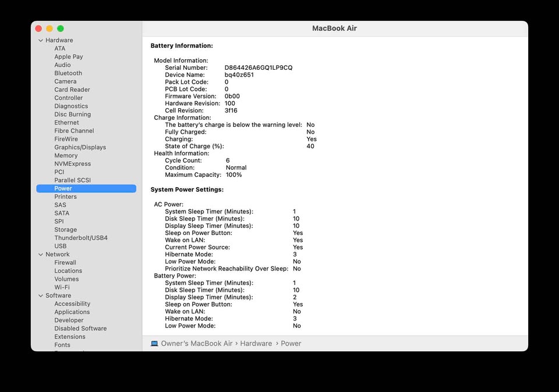Select Wi-Fi under Network
Screen dimensions: 559x392
pos(62,287)
